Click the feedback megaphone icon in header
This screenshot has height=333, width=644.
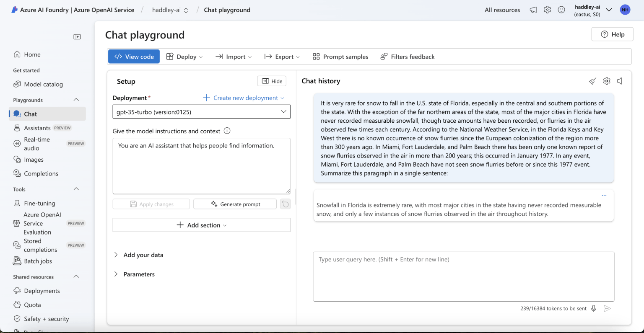tap(533, 10)
